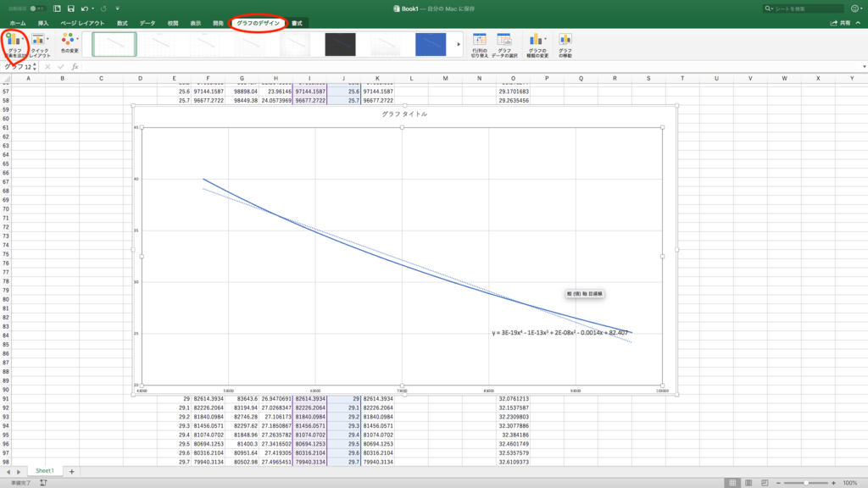
Task: Switch to Page Break Preview icon
Action: tap(765, 483)
